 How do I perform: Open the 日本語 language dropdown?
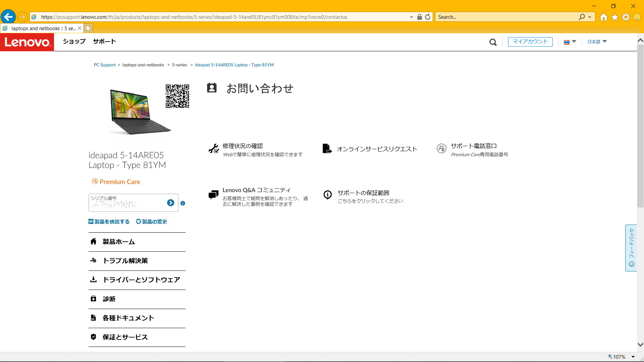597,42
